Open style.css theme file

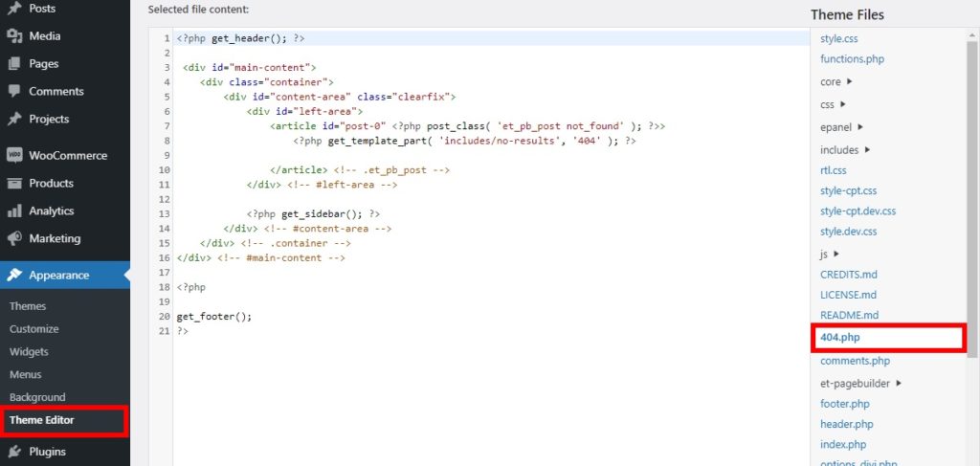point(838,38)
